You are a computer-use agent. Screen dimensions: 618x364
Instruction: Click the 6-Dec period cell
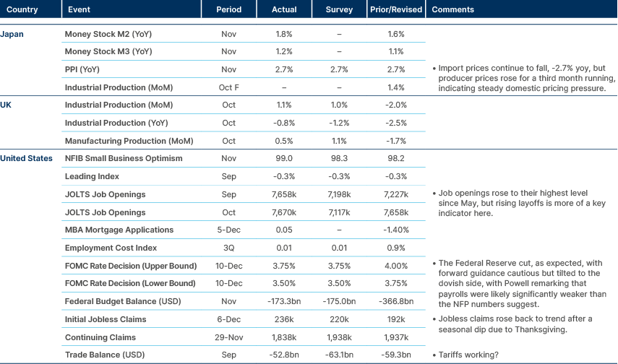tap(229, 319)
